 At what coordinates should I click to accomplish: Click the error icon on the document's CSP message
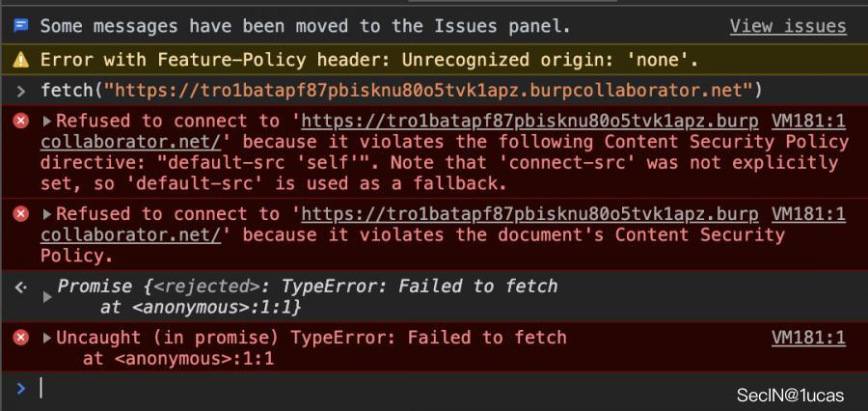(x=20, y=213)
